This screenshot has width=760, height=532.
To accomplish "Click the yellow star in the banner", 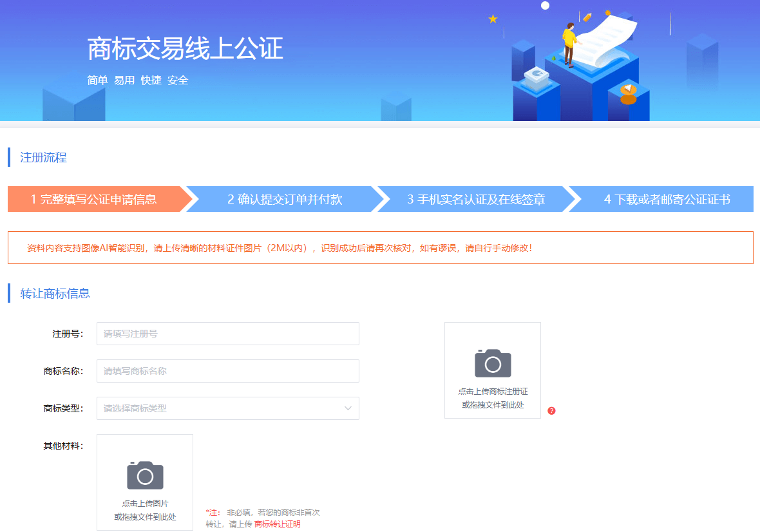I will pos(493,19).
